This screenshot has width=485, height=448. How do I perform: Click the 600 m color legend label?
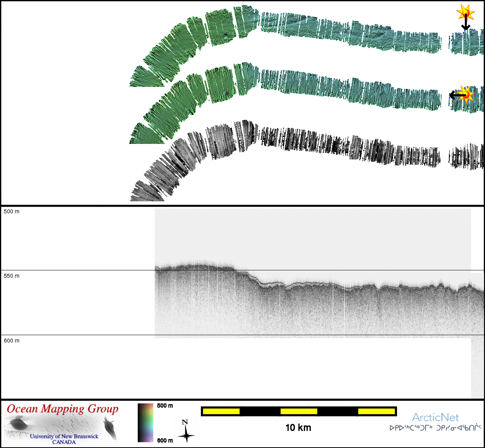tap(165, 440)
